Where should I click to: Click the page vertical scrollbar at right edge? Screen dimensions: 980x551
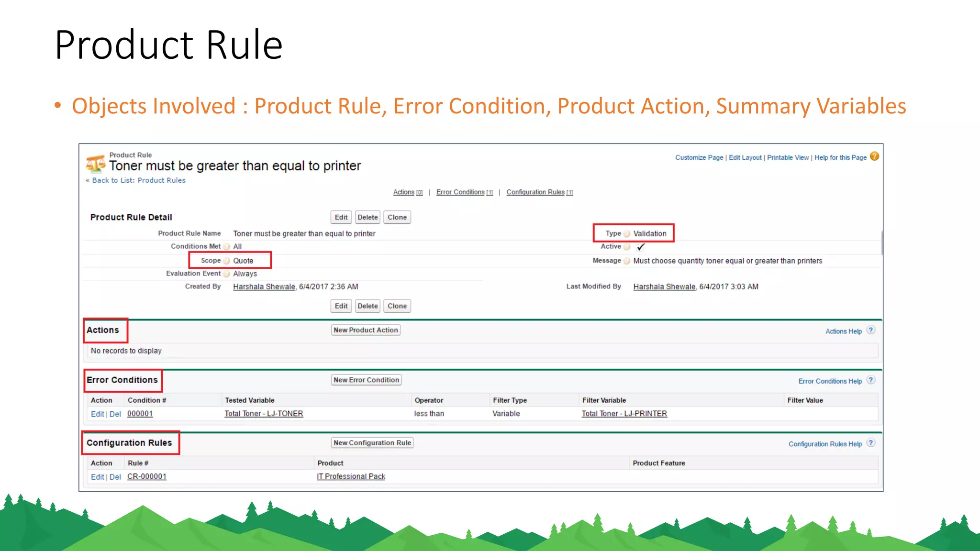tap(881, 243)
